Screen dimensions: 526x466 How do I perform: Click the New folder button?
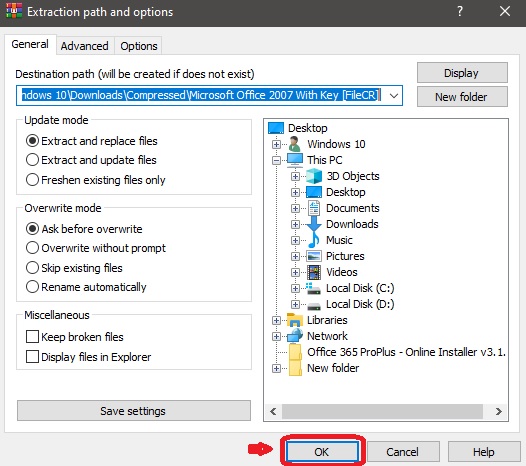[462, 97]
